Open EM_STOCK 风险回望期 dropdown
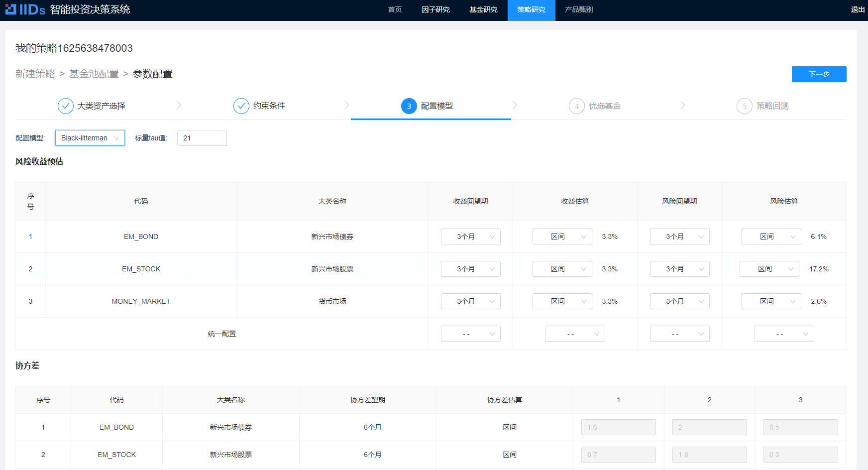This screenshot has width=868, height=470. click(680, 269)
